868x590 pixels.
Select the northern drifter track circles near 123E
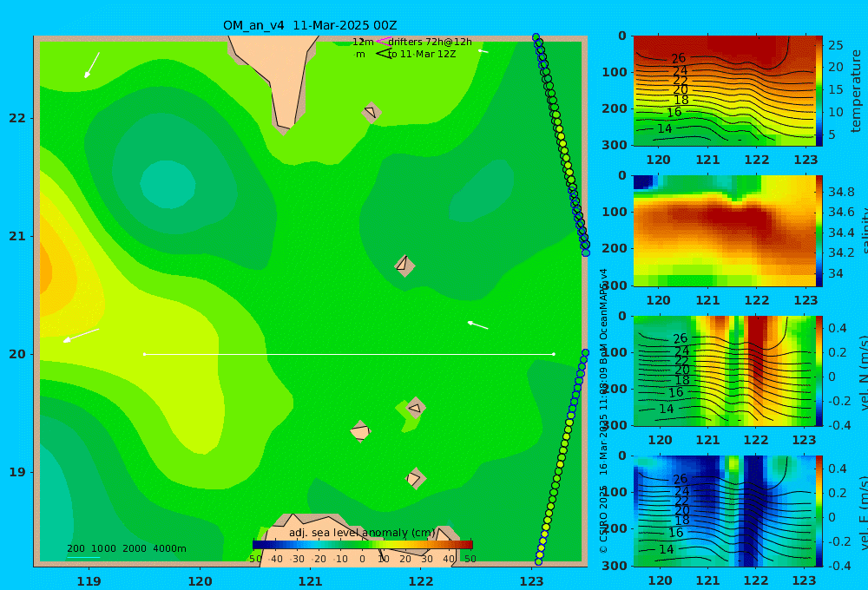[560, 145]
